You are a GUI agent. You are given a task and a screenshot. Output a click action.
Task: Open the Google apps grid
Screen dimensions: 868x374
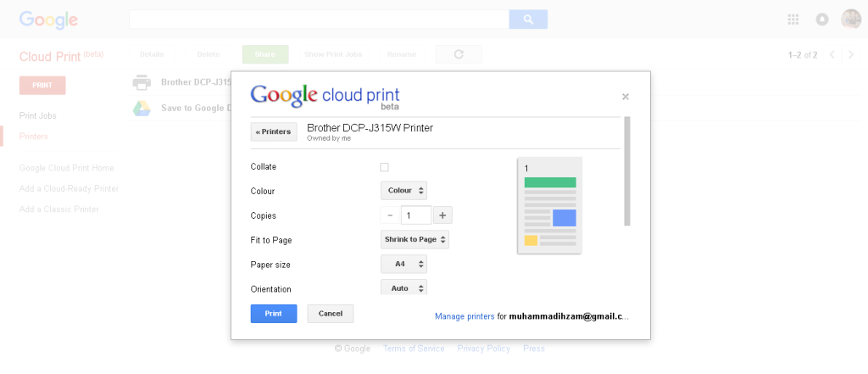793,20
